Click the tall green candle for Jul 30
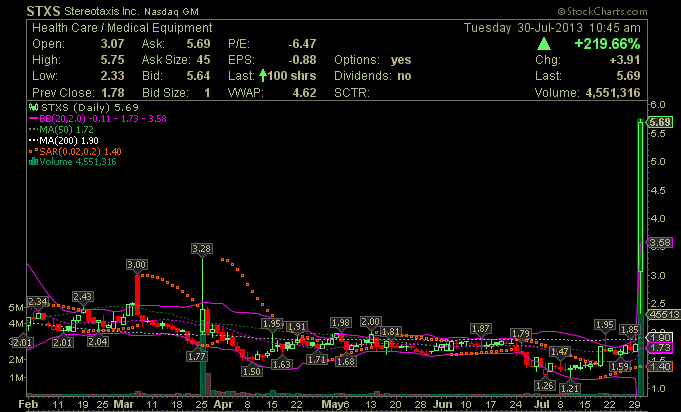Viewport: 681px width, 412px height. click(640, 197)
